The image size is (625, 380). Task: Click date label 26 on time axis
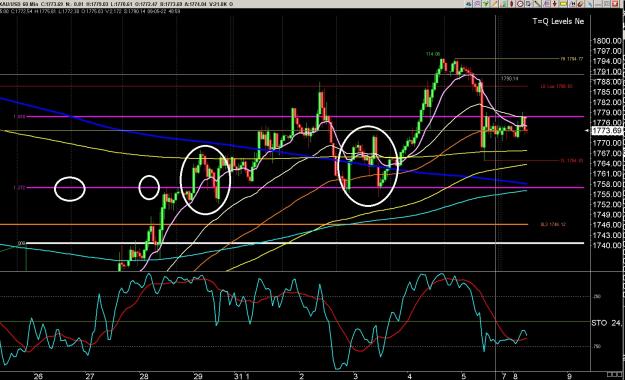[x=38, y=376]
